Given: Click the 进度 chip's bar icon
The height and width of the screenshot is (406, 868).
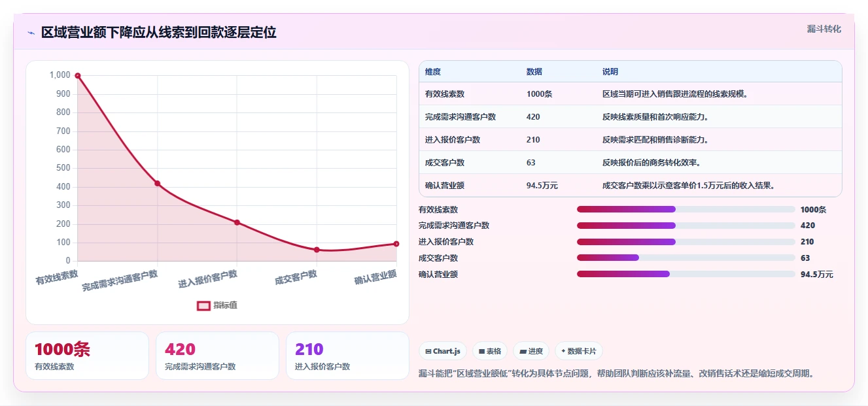Looking at the screenshot, I should [523, 351].
